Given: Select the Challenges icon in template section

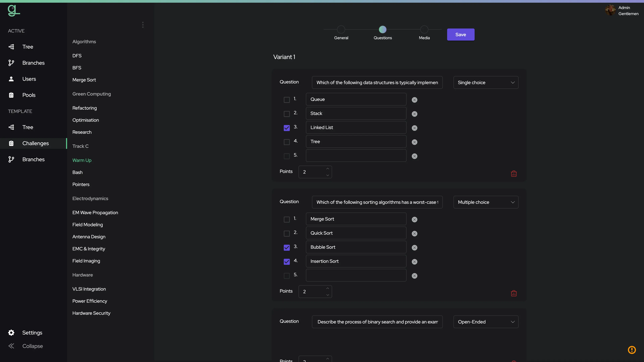Looking at the screenshot, I should [x=12, y=143].
